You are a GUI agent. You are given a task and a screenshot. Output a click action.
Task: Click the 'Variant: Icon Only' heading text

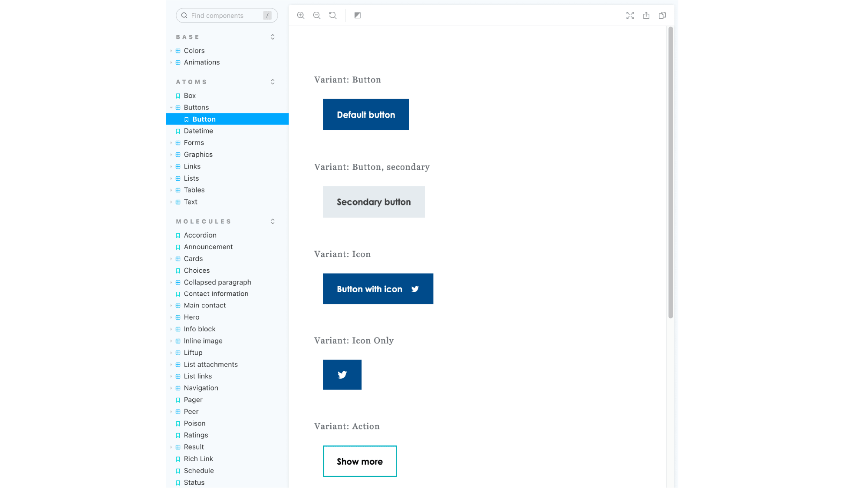354,341
